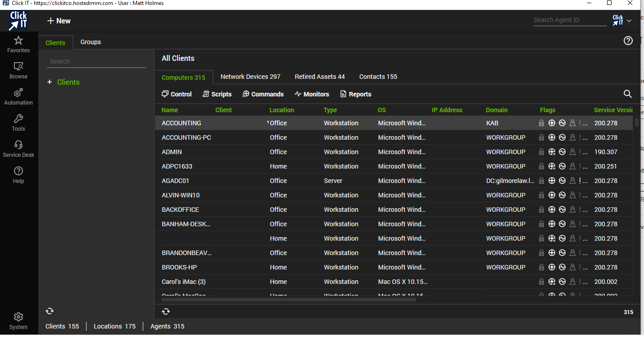Click the Sort by Service Version header

click(x=613, y=110)
